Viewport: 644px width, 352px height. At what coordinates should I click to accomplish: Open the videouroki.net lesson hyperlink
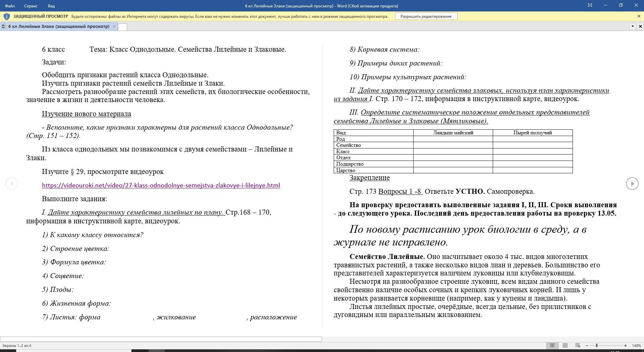click(161, 185)
